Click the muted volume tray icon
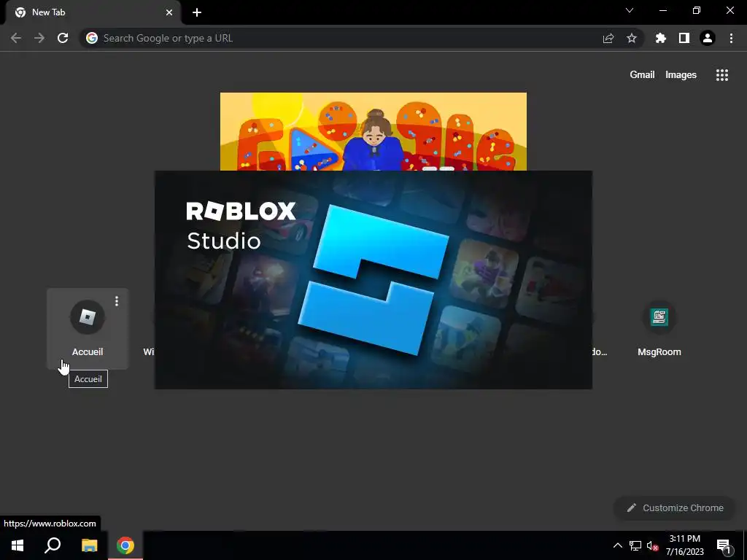Image resolution: width=747 pixels, height=560 pixels. click(x=653, y=545)
